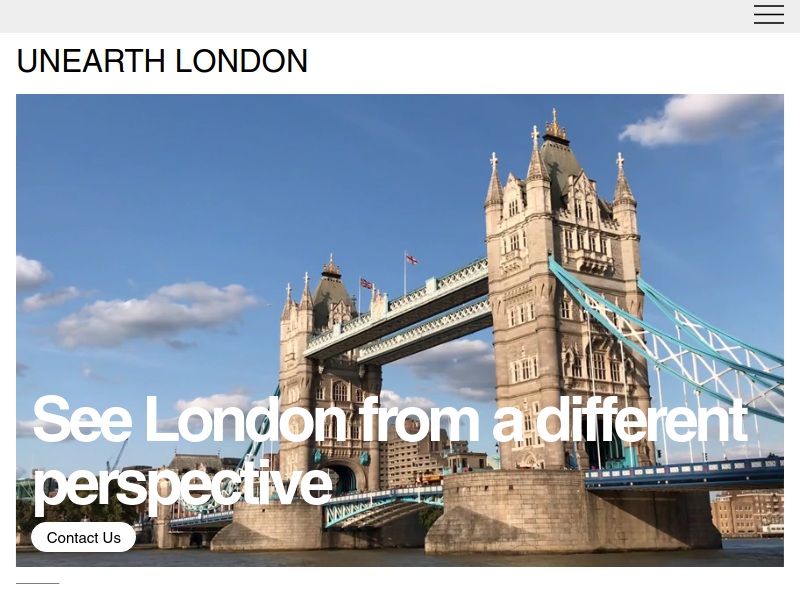This screenshot has width=800, height=600.
Task: Click the golden top of the smaller left tower
Action: (331, 266)
